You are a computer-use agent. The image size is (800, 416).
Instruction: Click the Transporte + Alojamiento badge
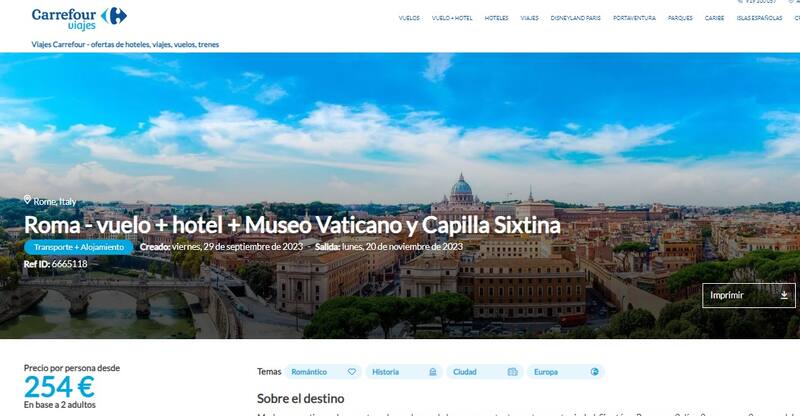(79, 247)
